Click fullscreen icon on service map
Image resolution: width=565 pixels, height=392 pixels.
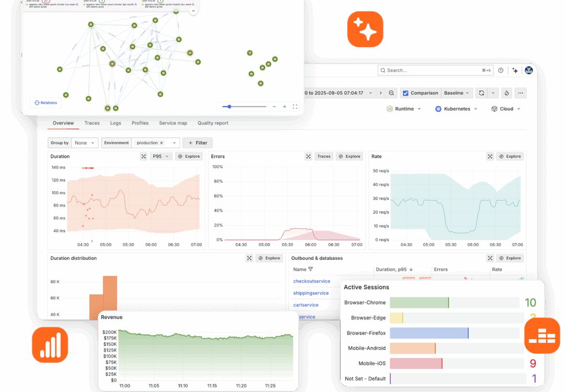click(x=295, y=107)
